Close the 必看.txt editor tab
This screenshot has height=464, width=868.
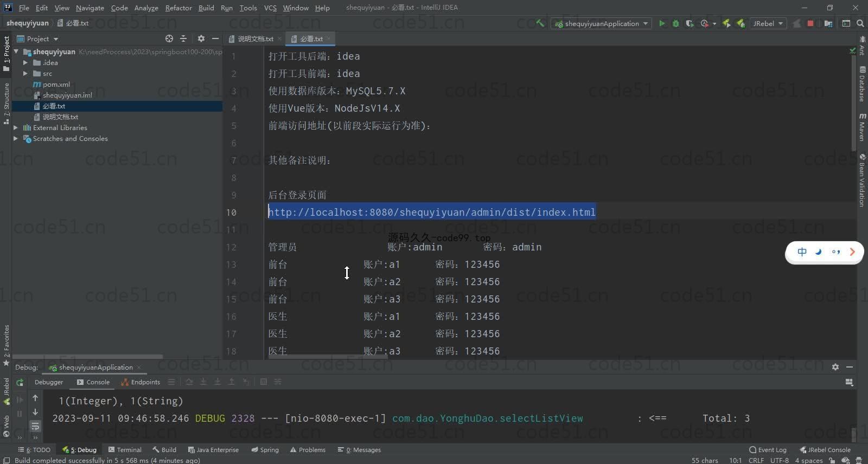[x=329, y=38]
